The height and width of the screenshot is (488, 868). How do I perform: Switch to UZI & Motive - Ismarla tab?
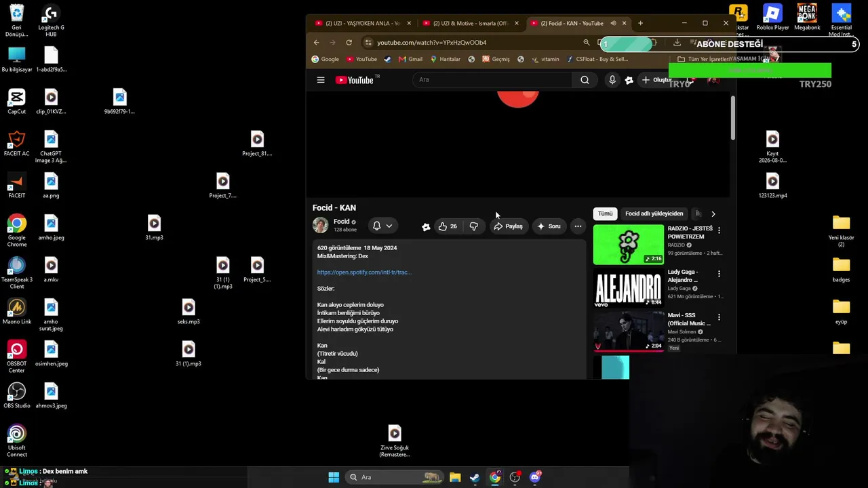click(x=470, y=23)
